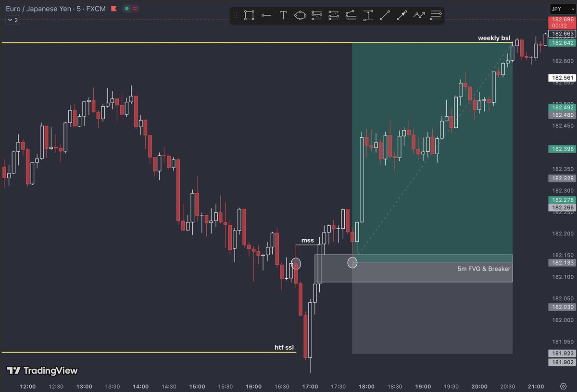Click the 17:00 time axis label
577x392 pixels.
tap(310, 386)
